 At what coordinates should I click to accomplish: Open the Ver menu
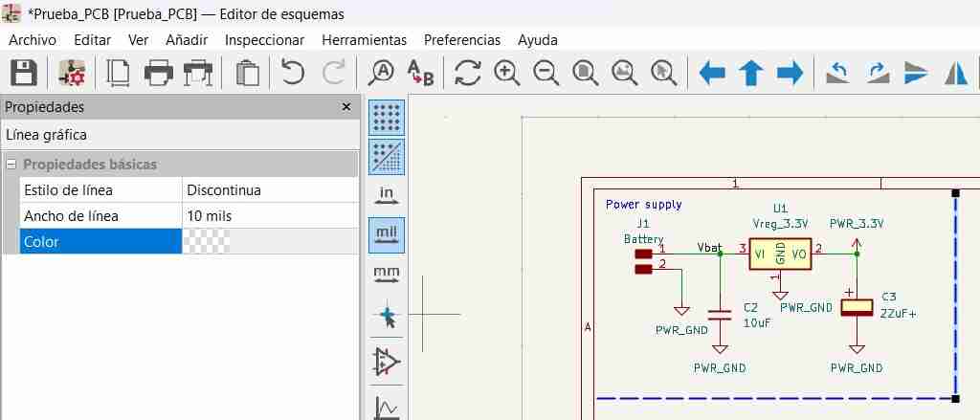click(138, 40)
